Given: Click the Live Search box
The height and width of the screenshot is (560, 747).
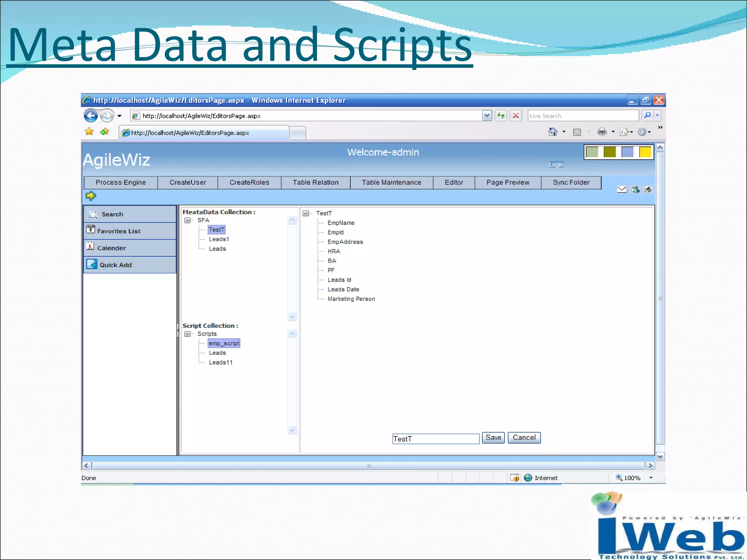Looking at the screenshot, I should click(x=583, y=116).
